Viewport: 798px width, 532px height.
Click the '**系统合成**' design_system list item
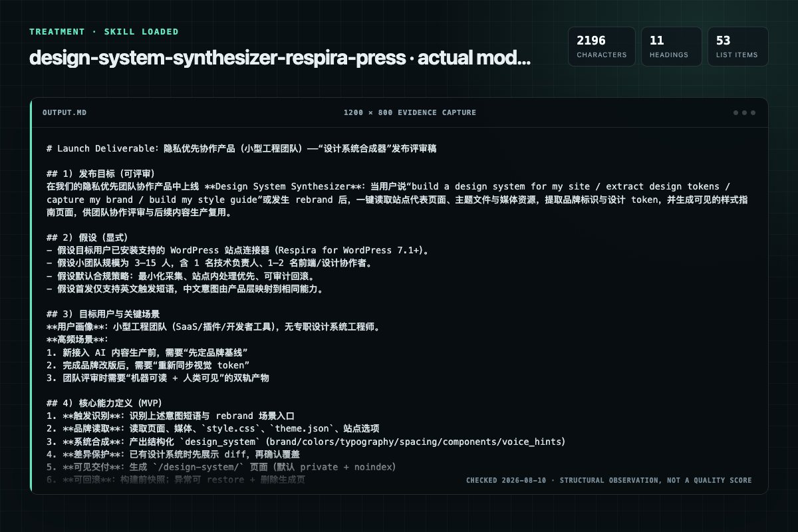[x=306, y=442]
